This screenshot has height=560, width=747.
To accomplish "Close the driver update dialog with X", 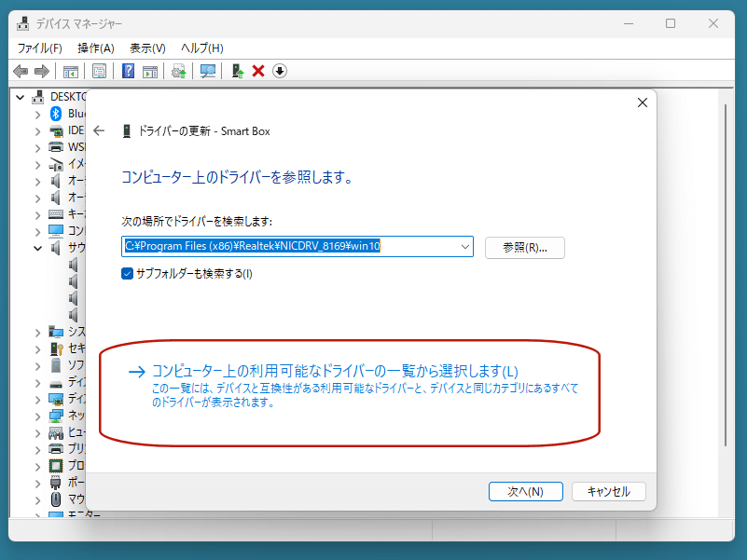I will click(643, 102).
